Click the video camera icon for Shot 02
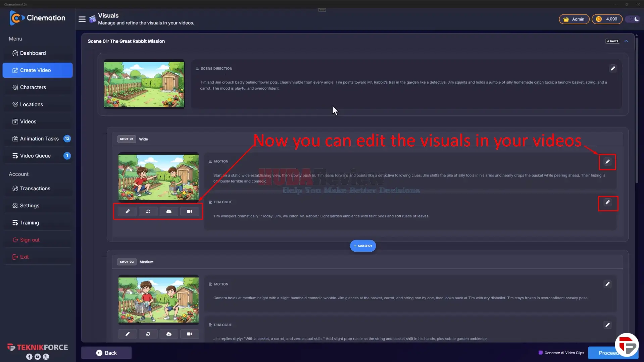The image size is (644, 362). 189,334
